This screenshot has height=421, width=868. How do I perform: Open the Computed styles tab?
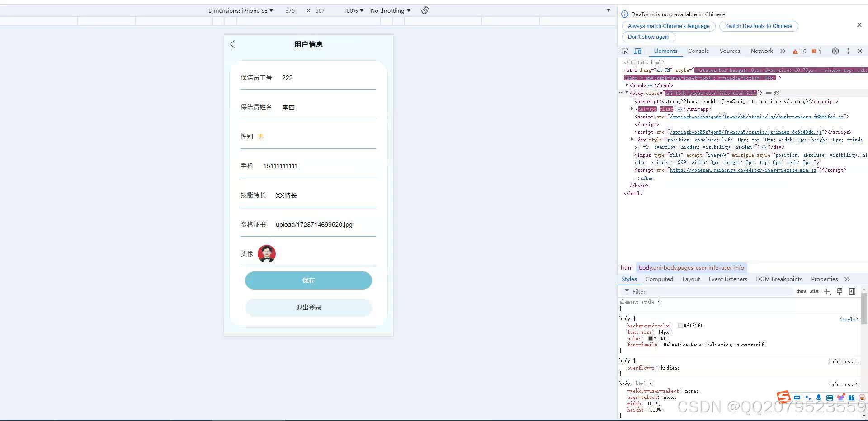coord(659,279)
